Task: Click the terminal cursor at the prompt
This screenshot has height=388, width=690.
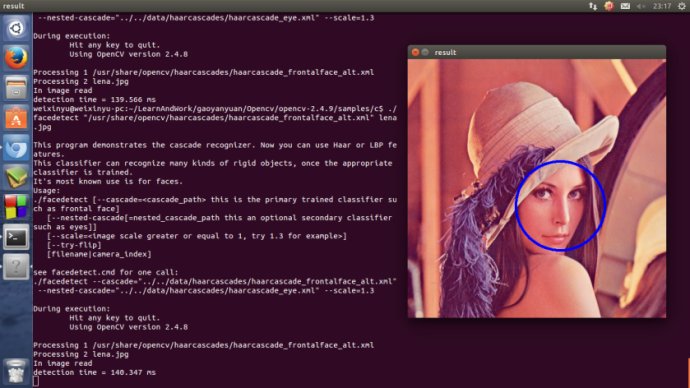Action: tap(36, 381)
